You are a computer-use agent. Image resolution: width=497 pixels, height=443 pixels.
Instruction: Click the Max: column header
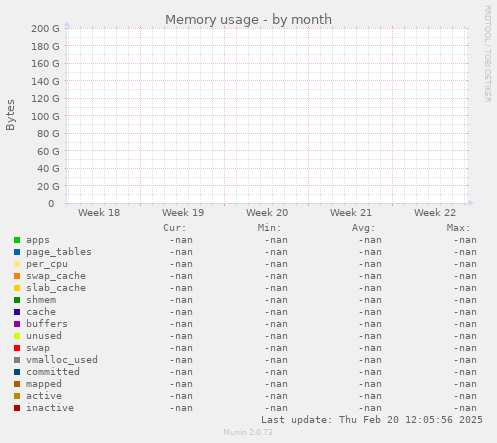click(x=458, y=228)
